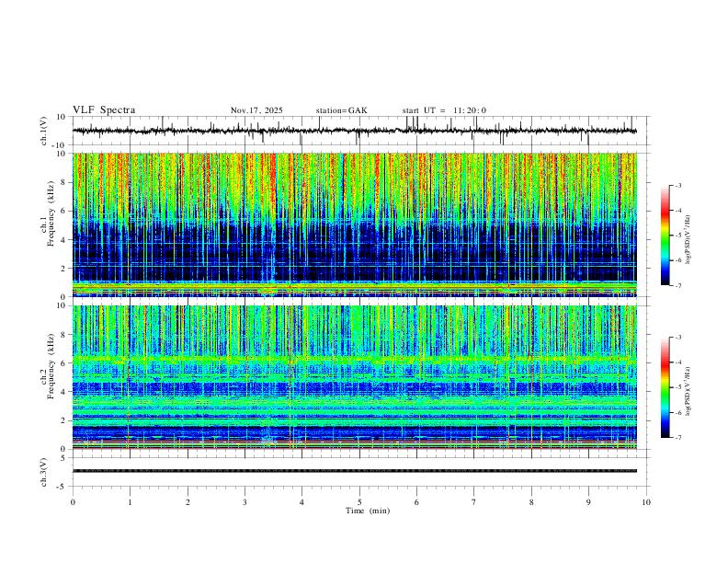Click the "-7" label on ch.1 color bar
Screen dimensions: 728x563
[677, 285]
